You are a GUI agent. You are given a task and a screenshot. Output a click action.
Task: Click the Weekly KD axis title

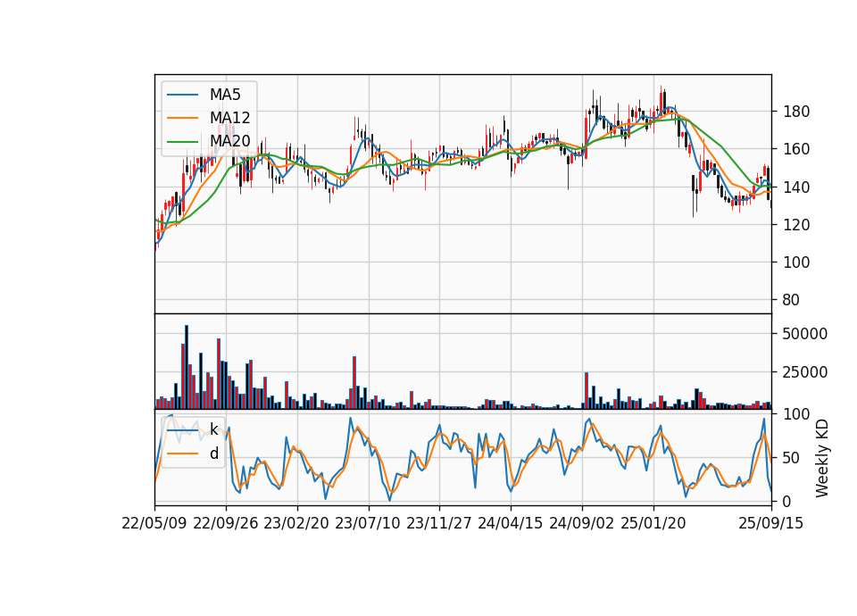click(821, 458)
